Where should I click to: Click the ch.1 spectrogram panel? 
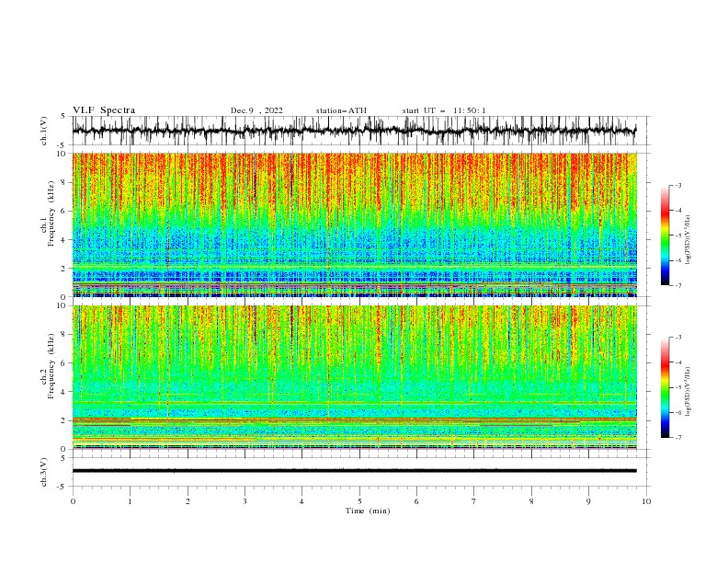354,224
